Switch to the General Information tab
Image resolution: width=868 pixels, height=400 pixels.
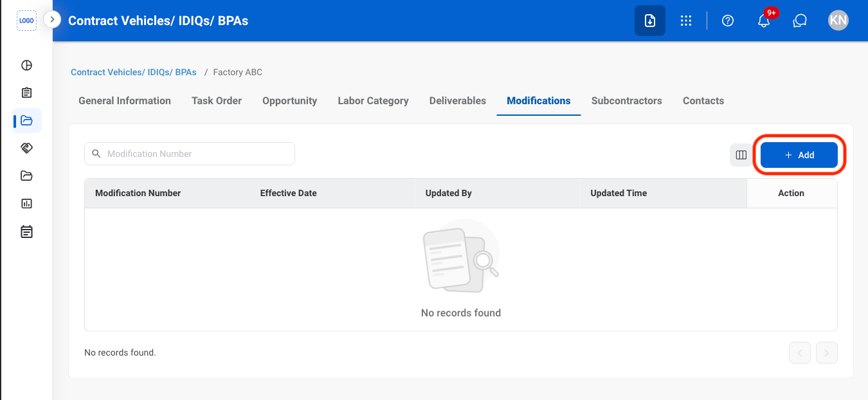[125, 101]
